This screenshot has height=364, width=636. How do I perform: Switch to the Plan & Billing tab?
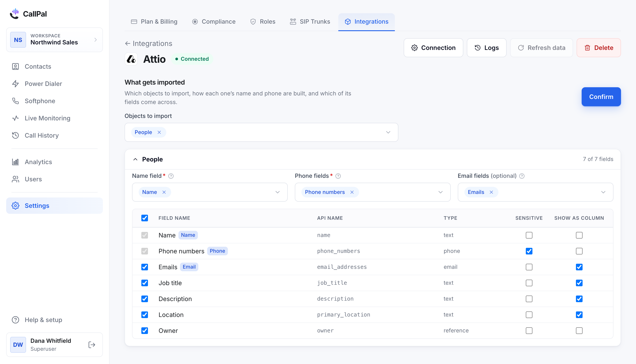tap(154, 22)
